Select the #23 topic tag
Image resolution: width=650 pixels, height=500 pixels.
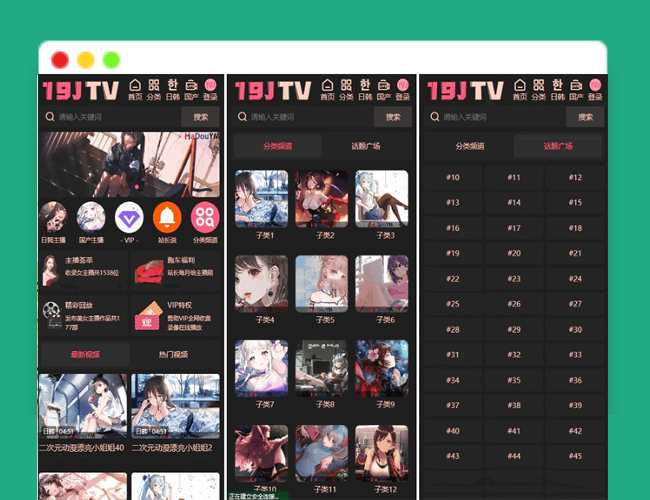click(x=513, y=279)
